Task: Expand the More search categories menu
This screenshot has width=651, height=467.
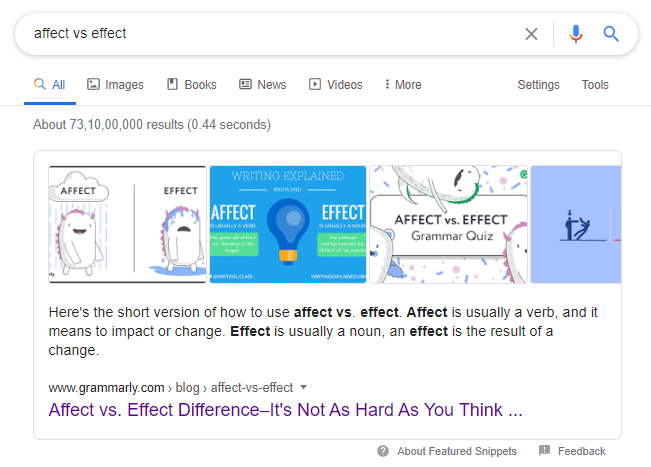Action: [403, 85]
